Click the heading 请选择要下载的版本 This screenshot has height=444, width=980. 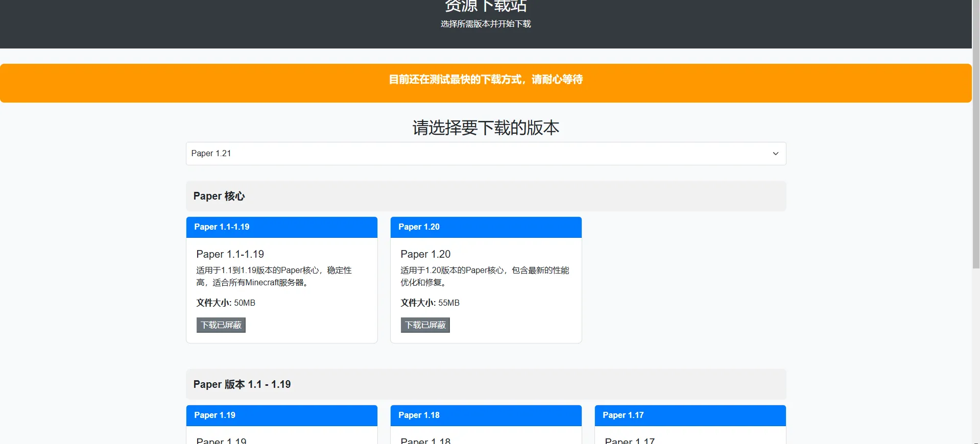coord(486,128)
